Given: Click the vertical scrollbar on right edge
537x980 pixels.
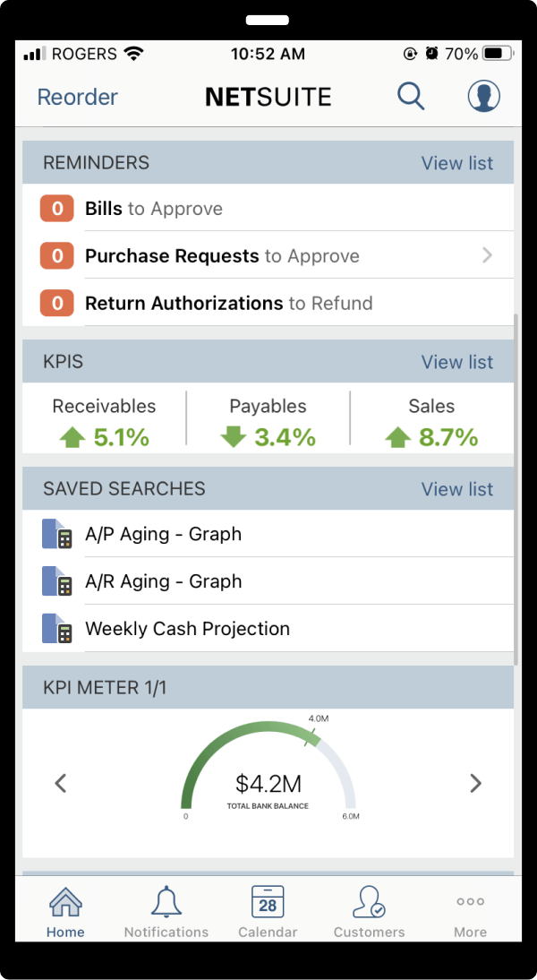Looking at the screenshot, I should pyautogui.click(x=516, y=489).
